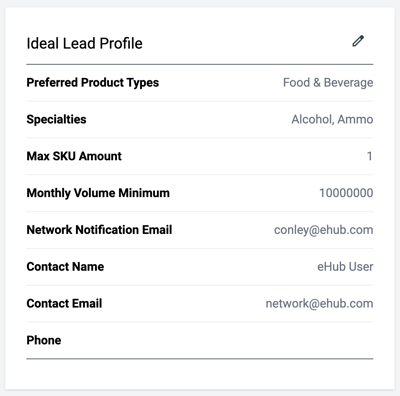Click the Contact Name row middle

200,267
